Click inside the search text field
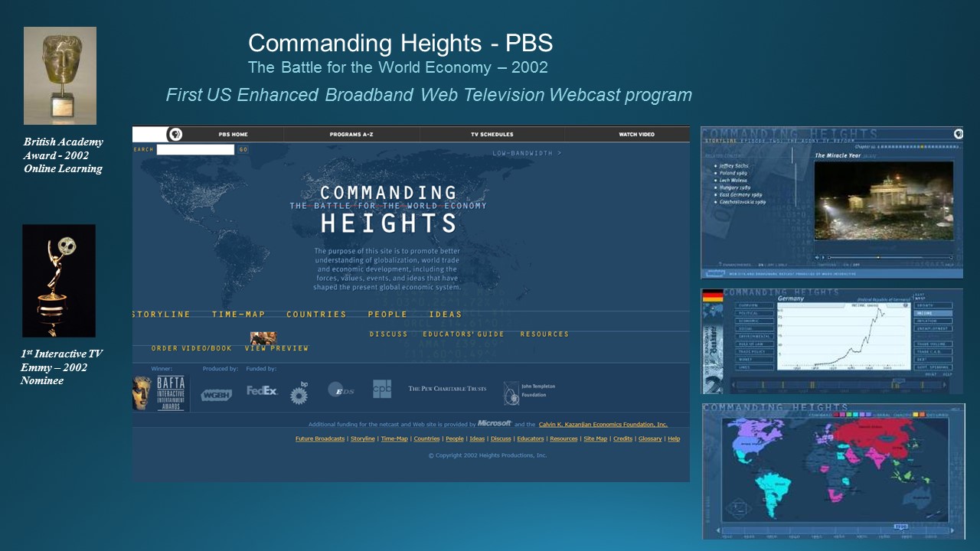This screenshot has height=551, width=980. [195, 150]
